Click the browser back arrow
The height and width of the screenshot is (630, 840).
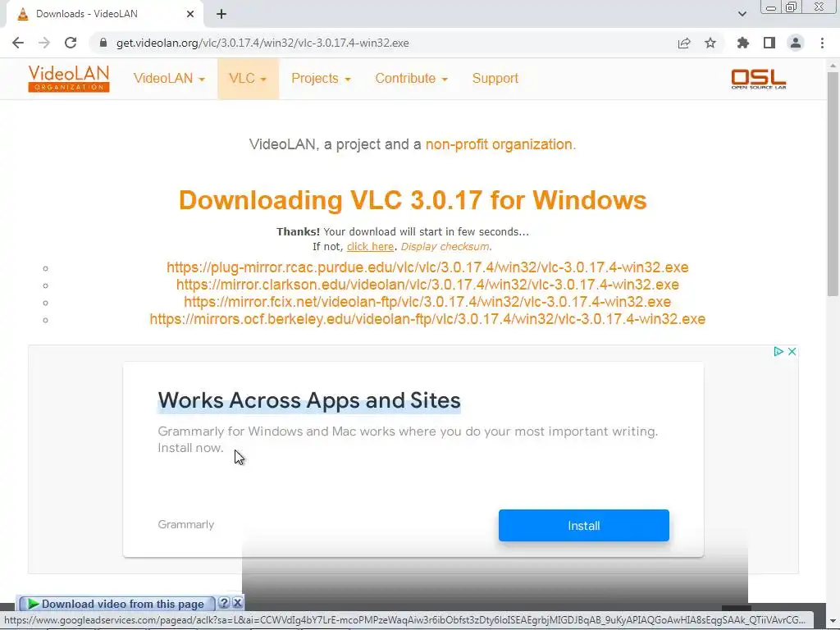point(18,43)
